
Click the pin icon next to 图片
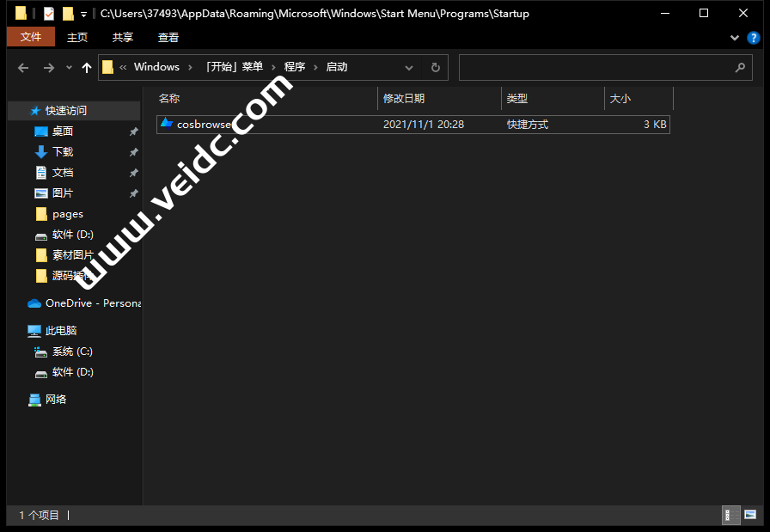(x=133, y=193)
